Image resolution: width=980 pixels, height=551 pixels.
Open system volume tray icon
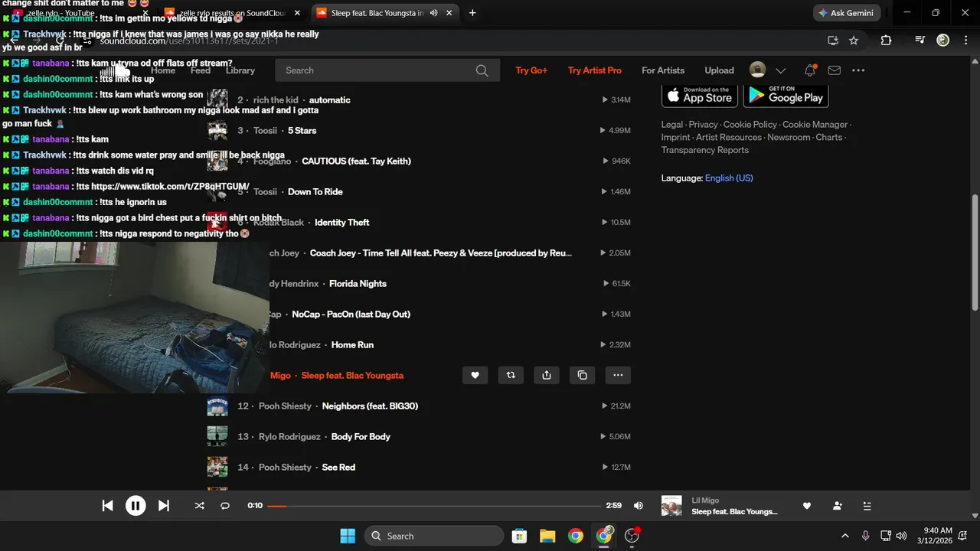tap(901, 536)
